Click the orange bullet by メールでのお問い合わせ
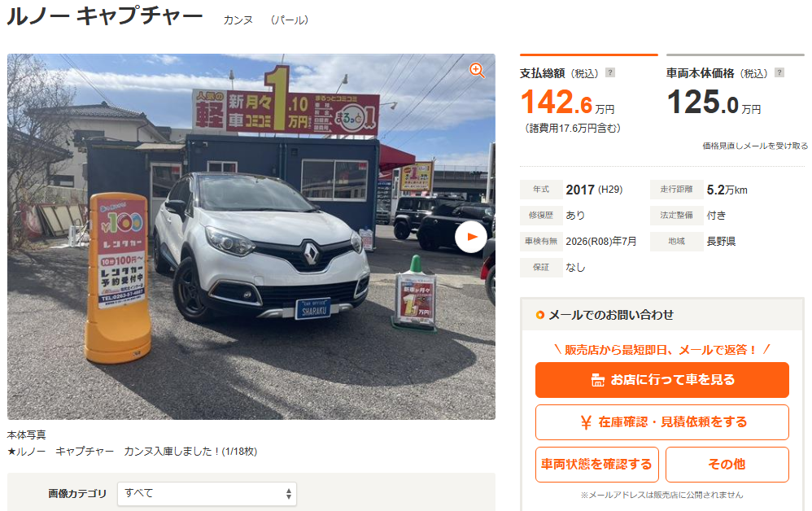The height and width of the screenshot is (511, 812). pos(540,315)
